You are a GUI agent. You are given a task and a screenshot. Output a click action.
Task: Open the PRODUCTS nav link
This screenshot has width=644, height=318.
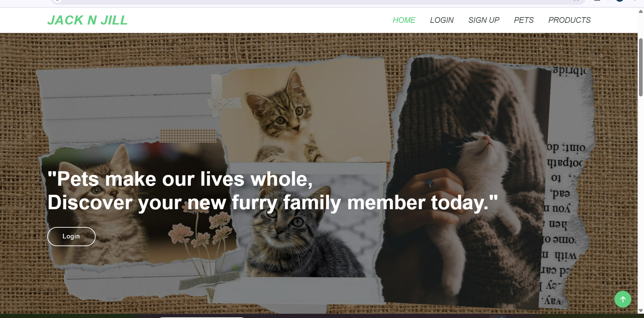coord(569,20)
